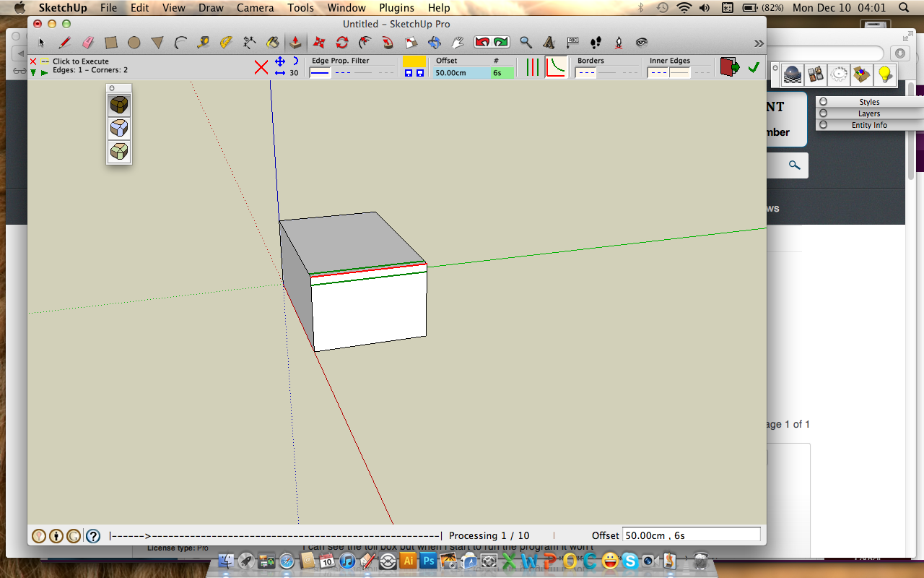Choose the Protractor tool

(x=226, y=43)
